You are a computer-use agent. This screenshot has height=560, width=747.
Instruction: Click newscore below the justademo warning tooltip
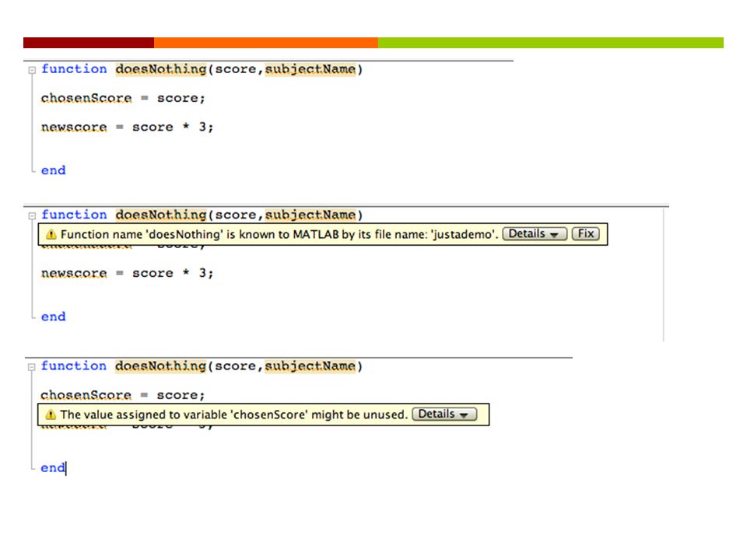[x=74, y=273]
